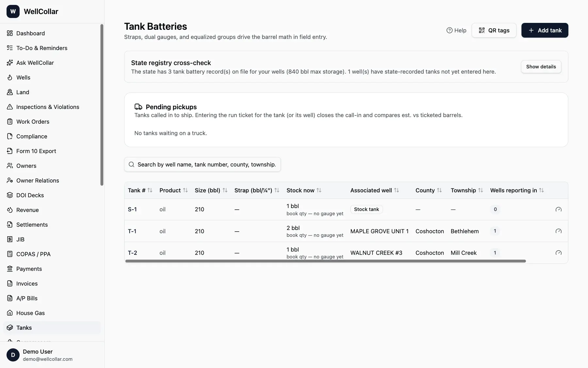
Task: Open the QR tags button
Action: point(494,30)
